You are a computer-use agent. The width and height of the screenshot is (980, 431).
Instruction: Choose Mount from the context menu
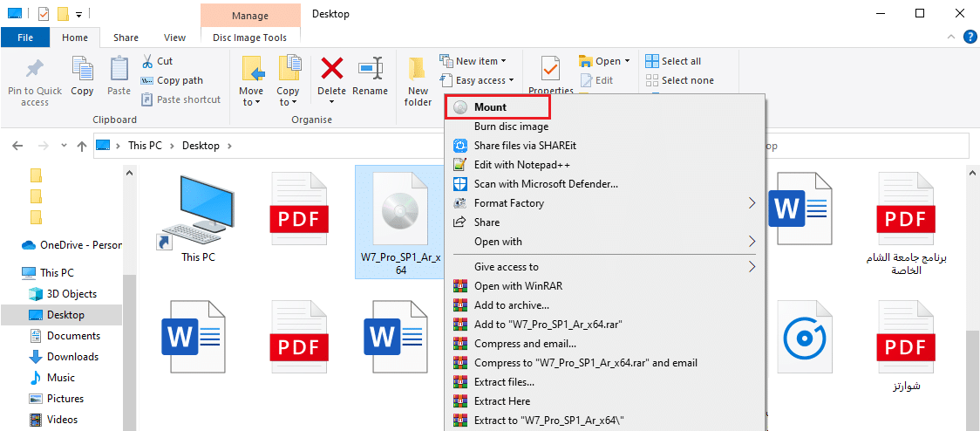coord(490,107)
